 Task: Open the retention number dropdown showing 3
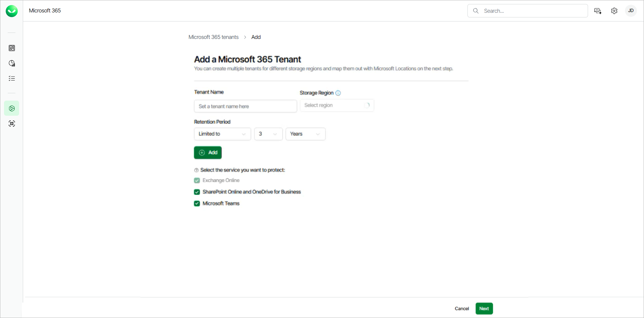click(268, 134)
